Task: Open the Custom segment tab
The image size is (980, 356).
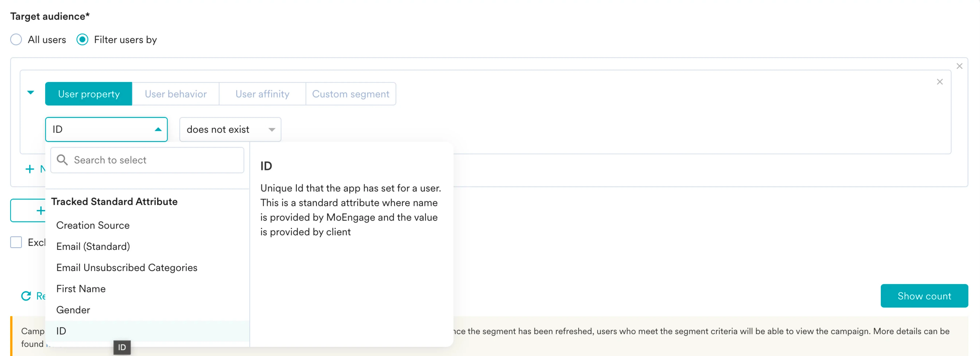Action: [350, 94]
